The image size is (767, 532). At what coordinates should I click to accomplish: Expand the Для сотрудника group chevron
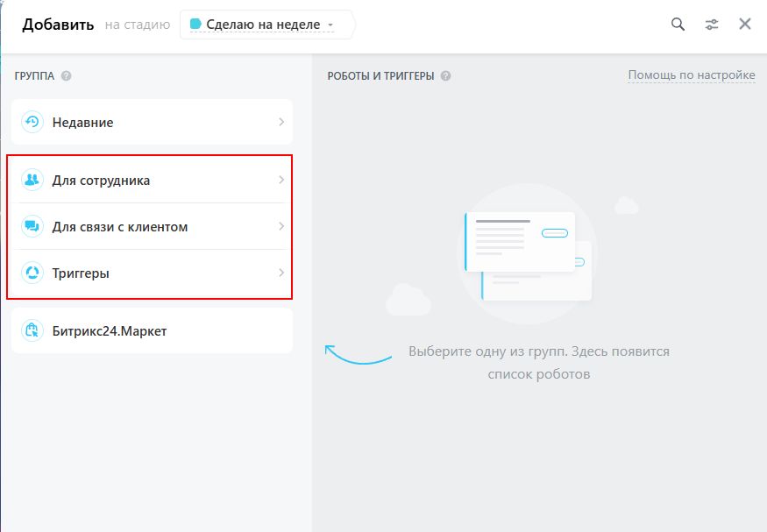click(281, 180)
